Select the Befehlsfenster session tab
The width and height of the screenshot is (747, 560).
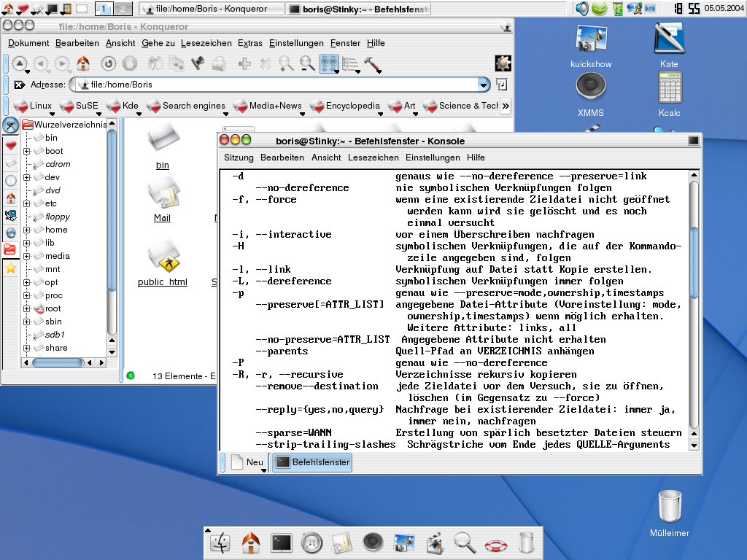coord(312,462)
